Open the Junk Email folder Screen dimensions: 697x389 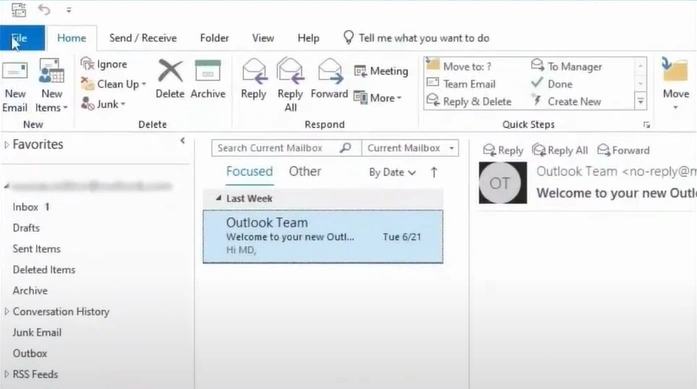(37, 333)
